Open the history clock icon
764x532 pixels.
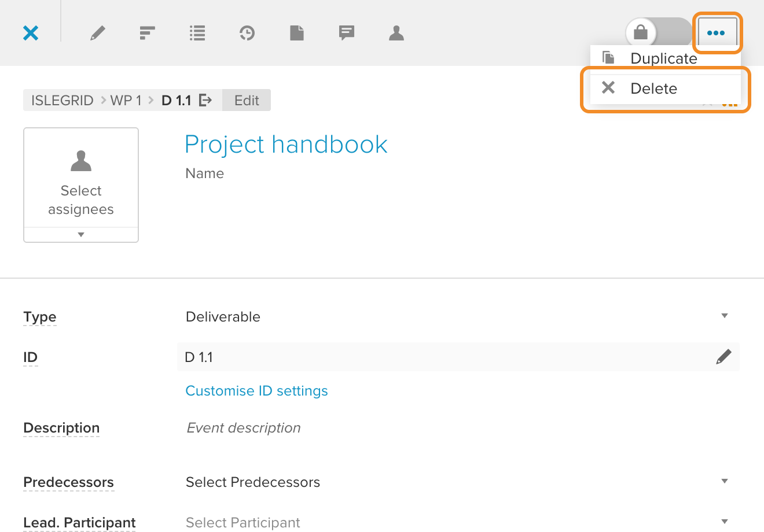point(247,33)
